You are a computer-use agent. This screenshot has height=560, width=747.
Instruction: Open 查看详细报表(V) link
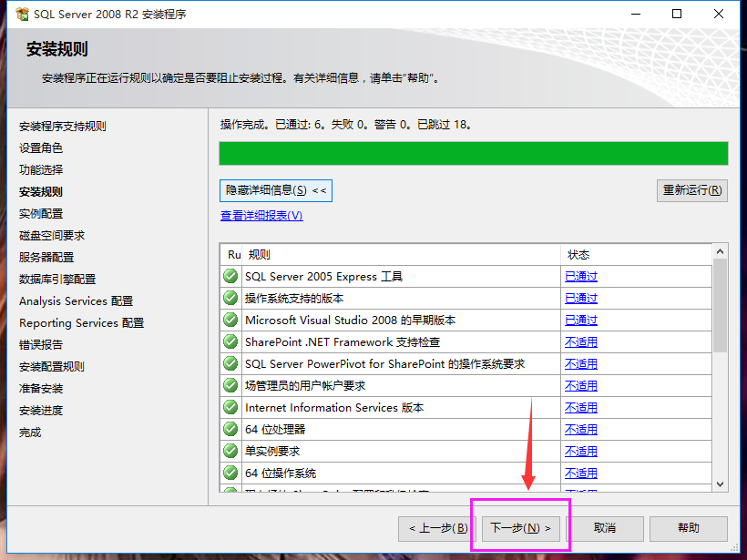[261, 216]
